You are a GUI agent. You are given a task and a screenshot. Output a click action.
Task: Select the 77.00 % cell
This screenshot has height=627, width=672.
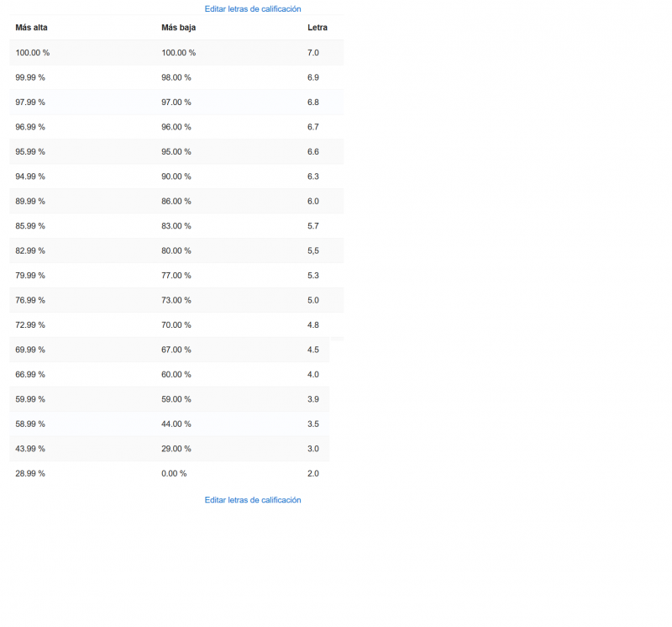coord(176,276)
